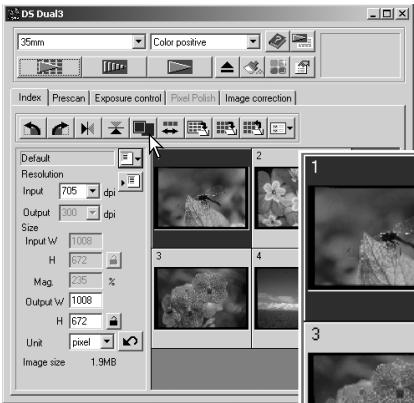This screenshot has width=414, height=403.
Task: Click the enlarged frame 1 preview
Action: click(359, 238)
